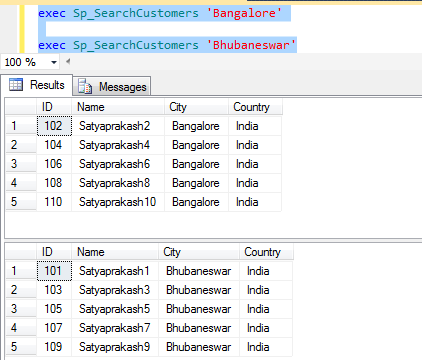Click Bhubaneswar city cell for Satyaprakash5
422x360 pixels.
199,309
